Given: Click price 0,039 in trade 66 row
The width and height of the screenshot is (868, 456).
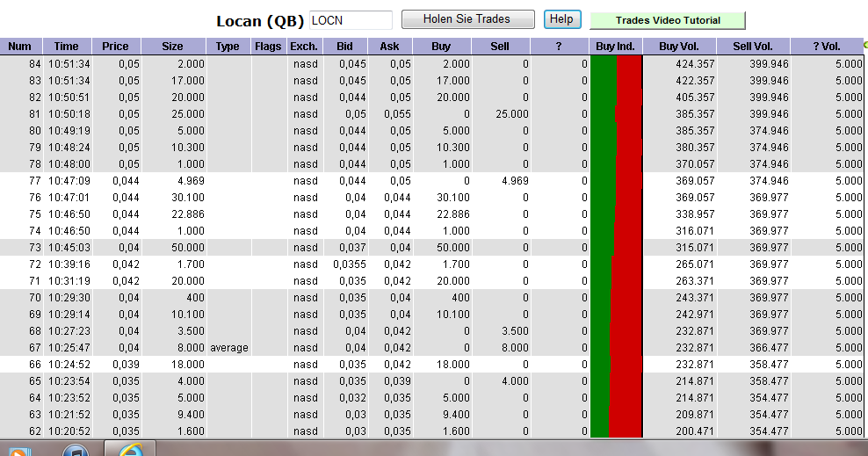Looking at the screenshot, I should click(126, 365).
